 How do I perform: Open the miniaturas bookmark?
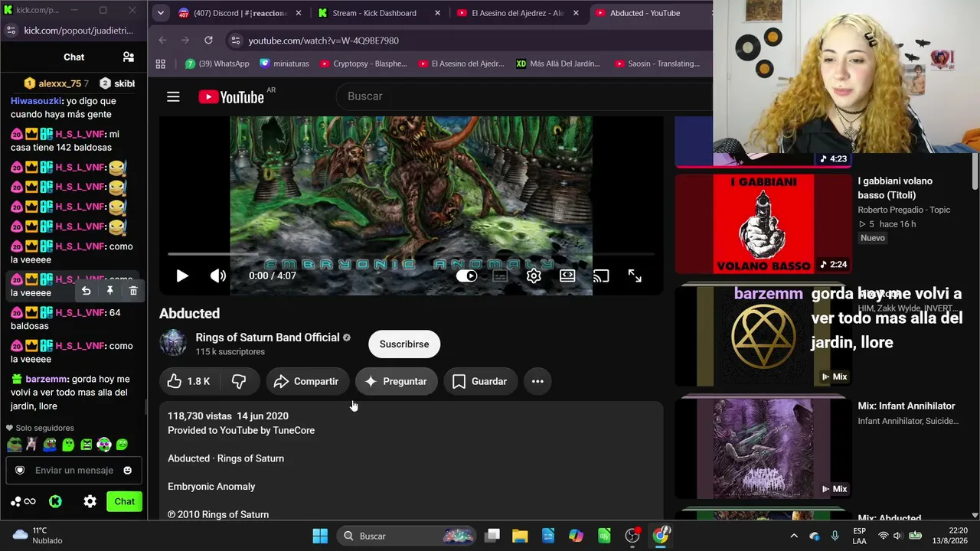[284, 64]
